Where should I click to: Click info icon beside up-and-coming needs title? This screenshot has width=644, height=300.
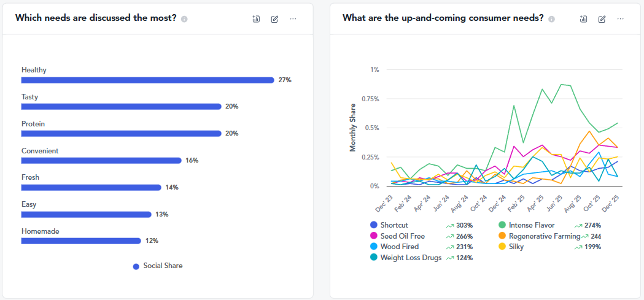(x=551, y=19)
